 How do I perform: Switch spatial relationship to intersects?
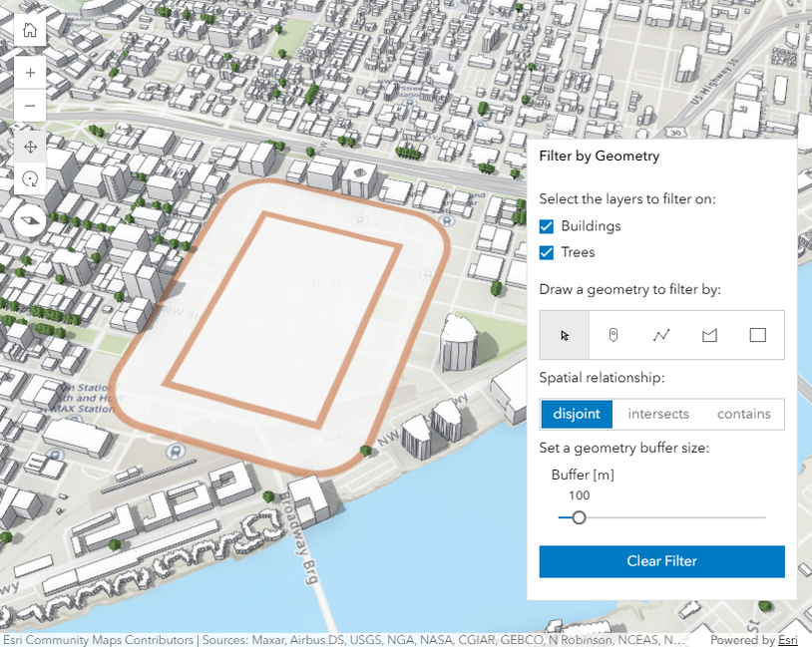pyautogui.click(x=658, y=414)
